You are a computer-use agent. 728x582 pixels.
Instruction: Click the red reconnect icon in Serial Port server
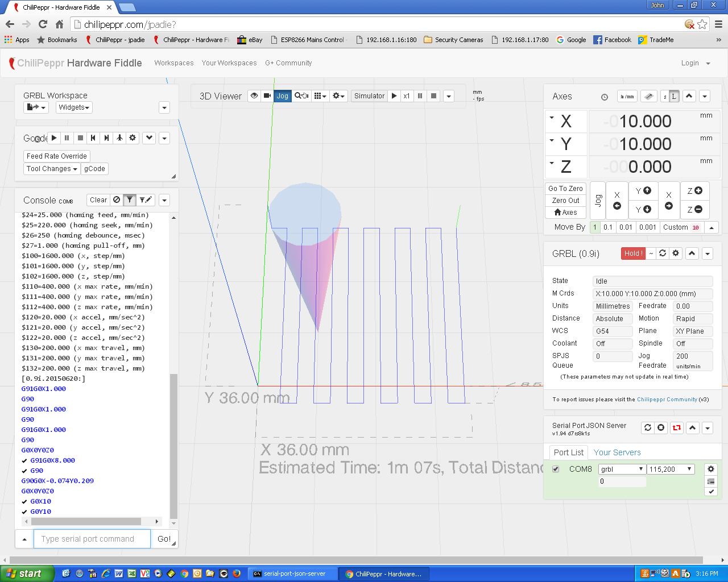click(676, 427)
